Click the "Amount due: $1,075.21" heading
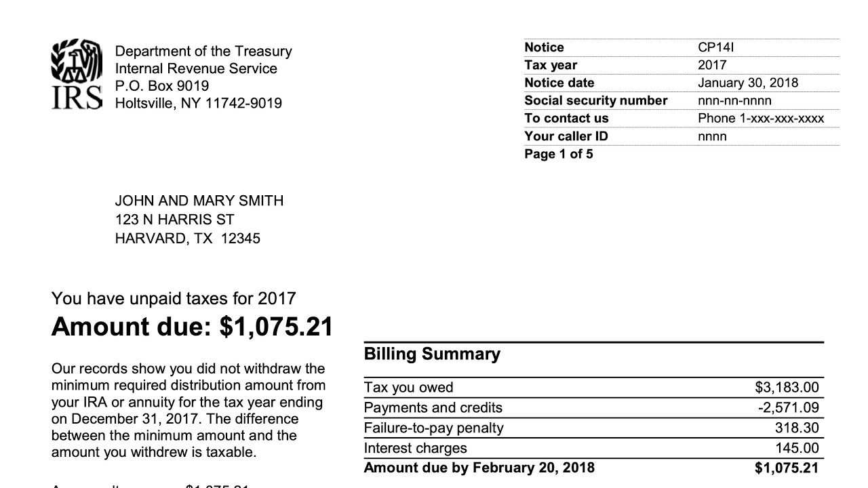The width and height of the screenshot is (868, 488). click(x=192, y=327)
